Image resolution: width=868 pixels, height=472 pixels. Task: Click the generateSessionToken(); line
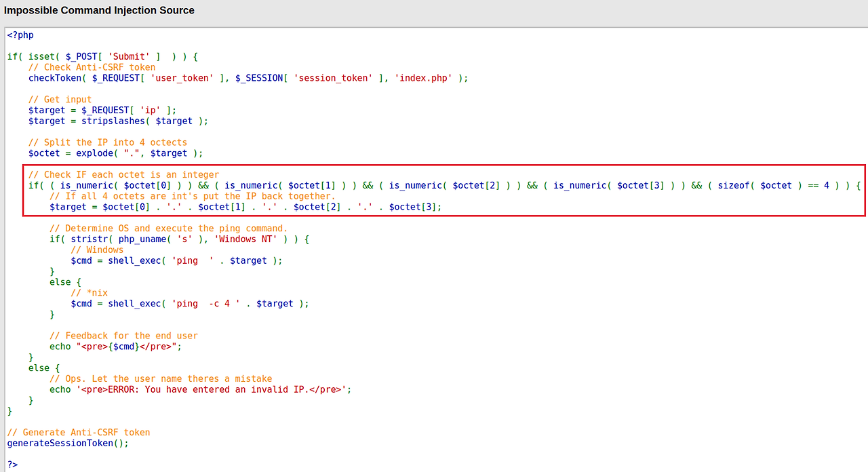click(x=68, y=444)
